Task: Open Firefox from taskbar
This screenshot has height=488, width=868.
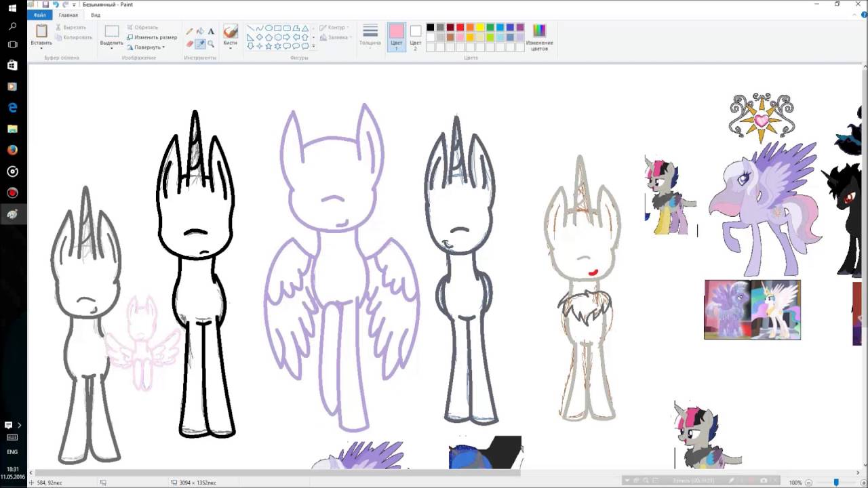Action: click(x=13, y=150)
